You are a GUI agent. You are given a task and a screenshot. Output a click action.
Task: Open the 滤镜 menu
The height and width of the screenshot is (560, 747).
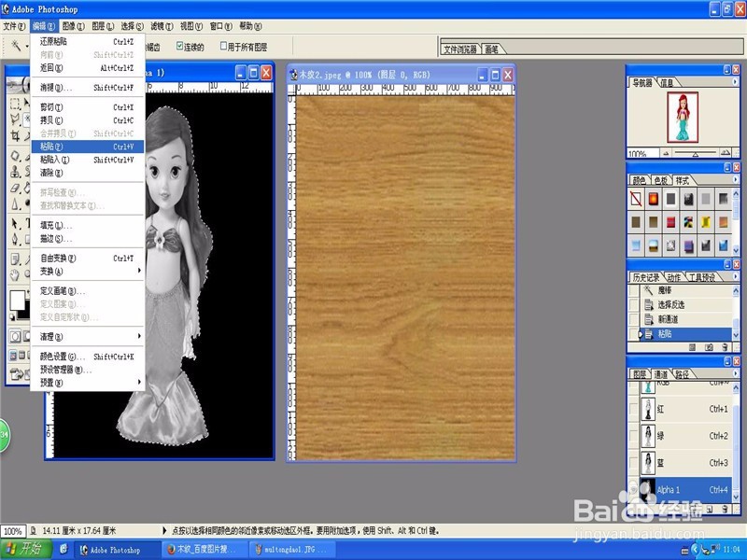162,26
